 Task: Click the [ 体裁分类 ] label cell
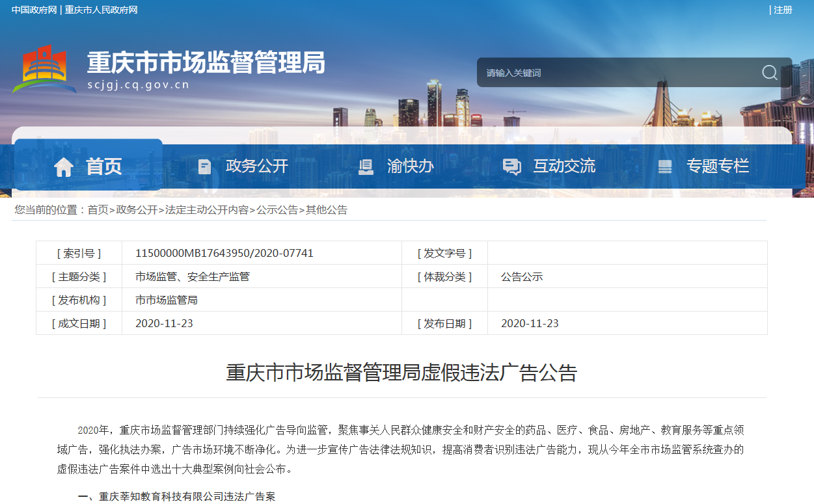(444, 276)
